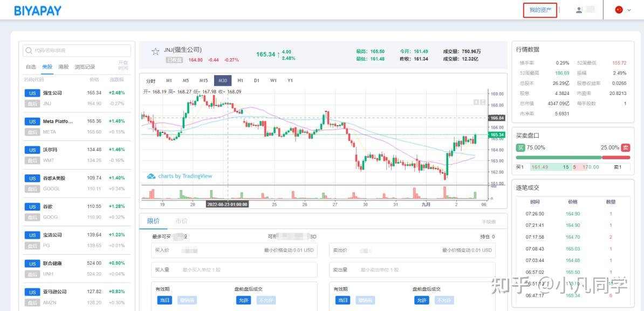The image size is (644, 311).
Task: Click the US badge next to 亚马逊公司
Action: coord(31,292)
